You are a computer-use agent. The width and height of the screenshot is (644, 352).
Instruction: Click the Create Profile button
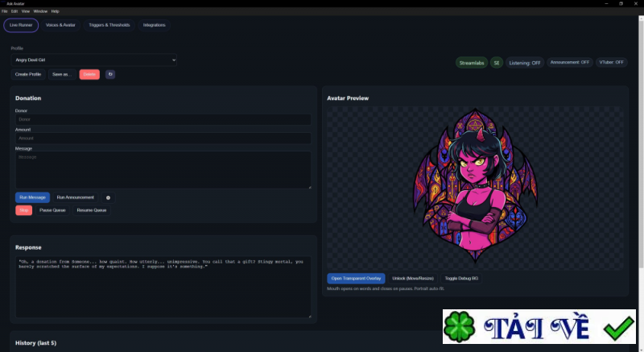point(28,74)
